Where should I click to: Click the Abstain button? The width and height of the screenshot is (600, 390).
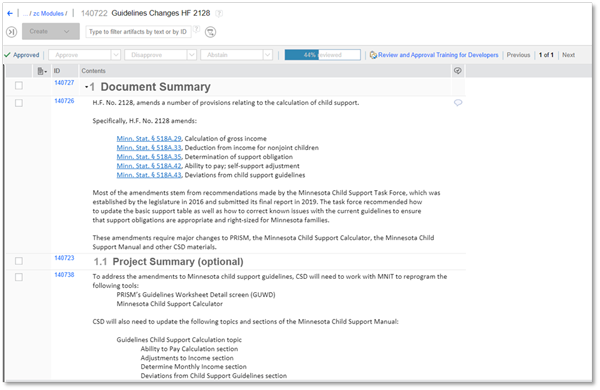pyautogui.click(x=232, y=55)
